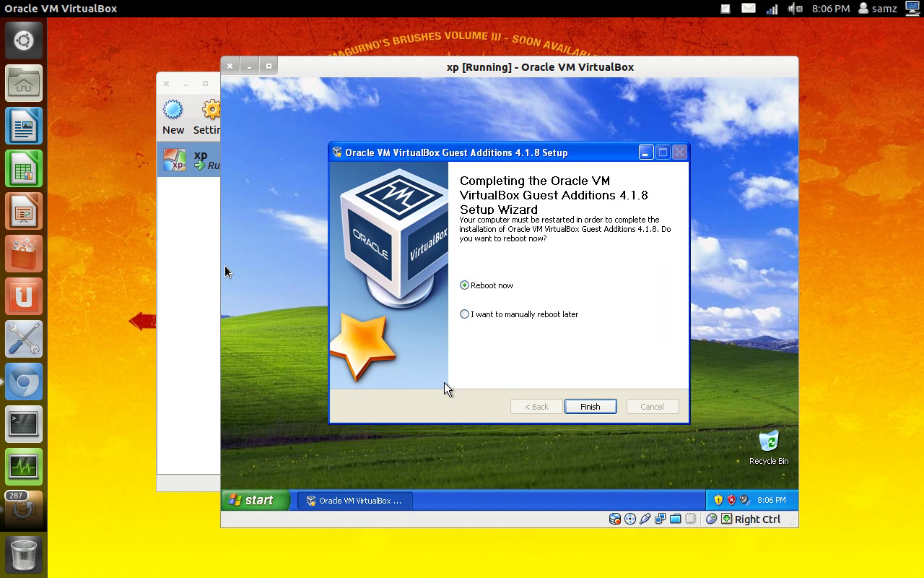Click the xp [Running] window title bar
The height and width of the screenshot is (578, 924).
[x=539, y=66]
